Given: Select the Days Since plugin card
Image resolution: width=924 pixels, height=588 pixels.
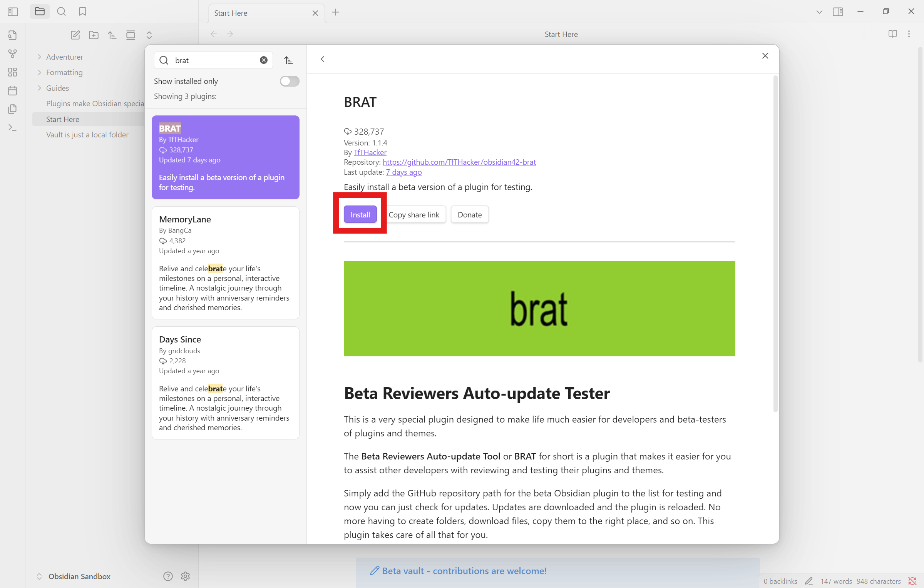Looking at the screenshot, I should coord(226,383).
